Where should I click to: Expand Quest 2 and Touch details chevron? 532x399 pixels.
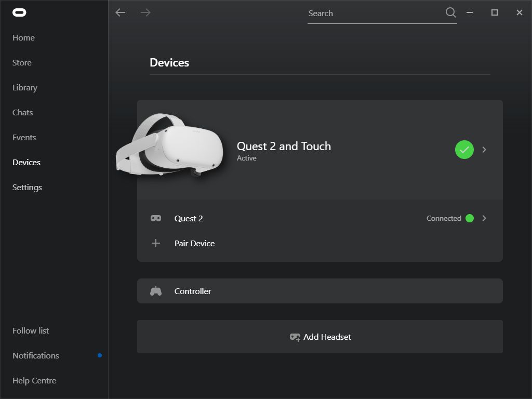484,150
